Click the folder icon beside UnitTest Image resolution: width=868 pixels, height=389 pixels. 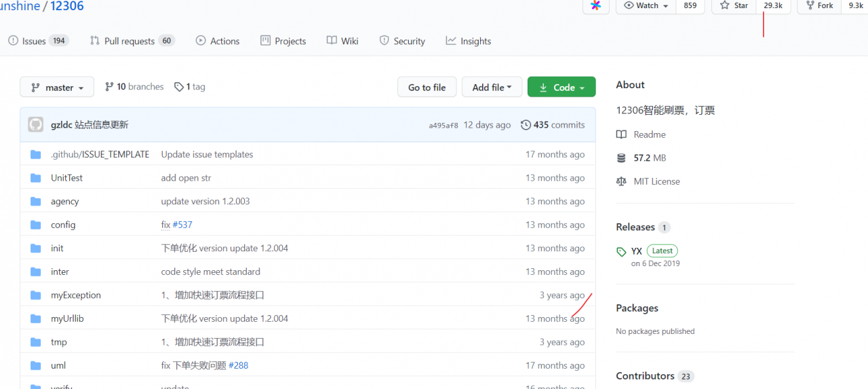pyautogui.click(x=36, y=178)
